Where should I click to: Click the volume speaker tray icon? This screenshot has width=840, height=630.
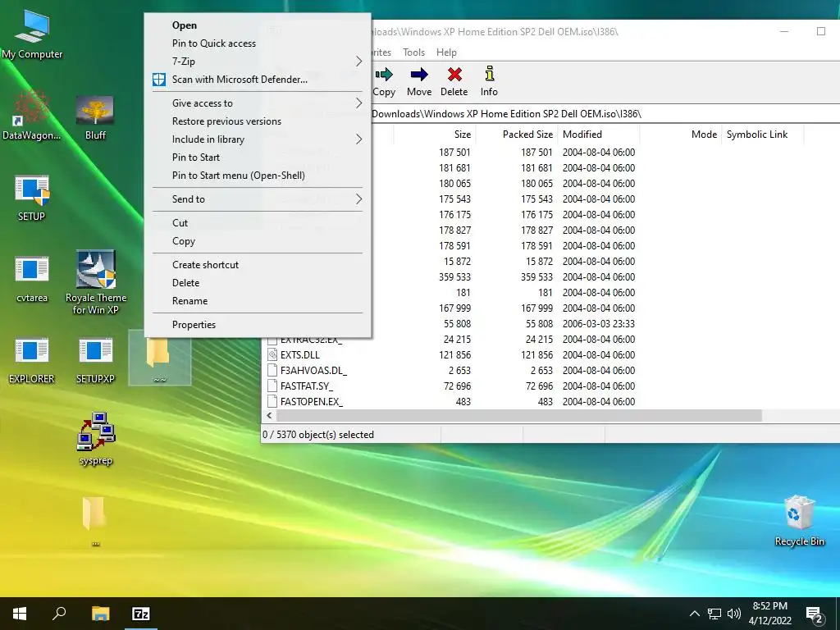click(734, 614)
